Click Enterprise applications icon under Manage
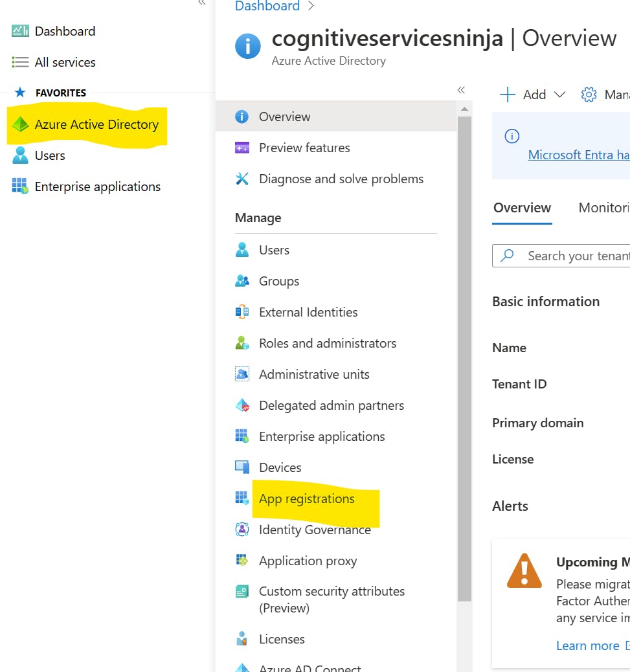 (x=242, y=436)
